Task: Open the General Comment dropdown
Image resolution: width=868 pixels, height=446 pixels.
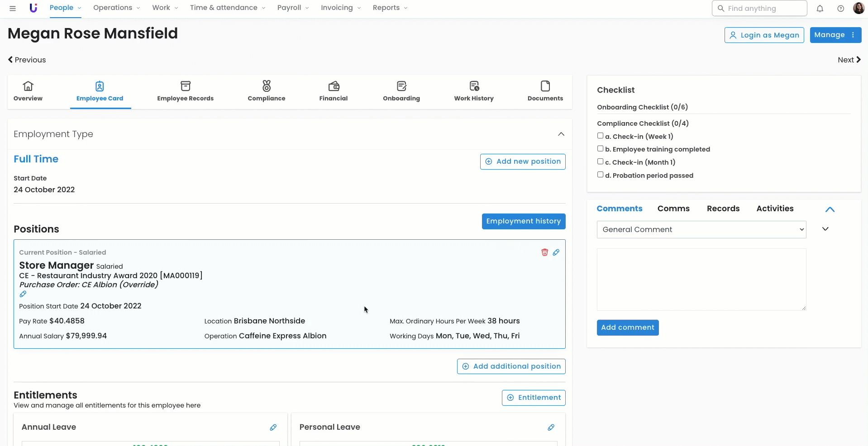Action: 701,229
